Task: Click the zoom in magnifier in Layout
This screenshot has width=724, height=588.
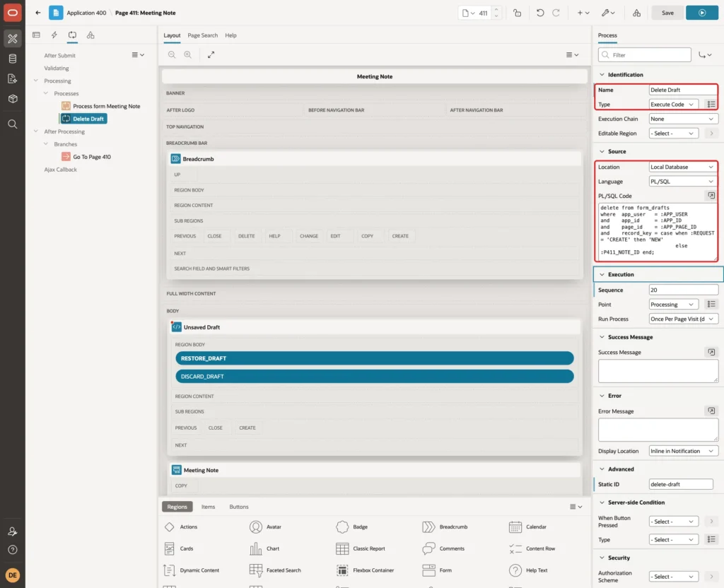Action: pos(188,54)
